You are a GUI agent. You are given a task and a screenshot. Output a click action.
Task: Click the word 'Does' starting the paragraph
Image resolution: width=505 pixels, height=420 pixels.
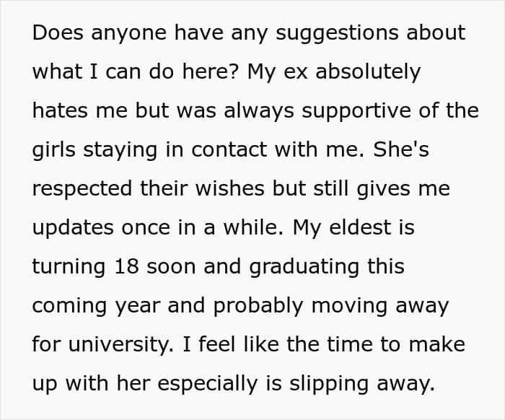58,32
